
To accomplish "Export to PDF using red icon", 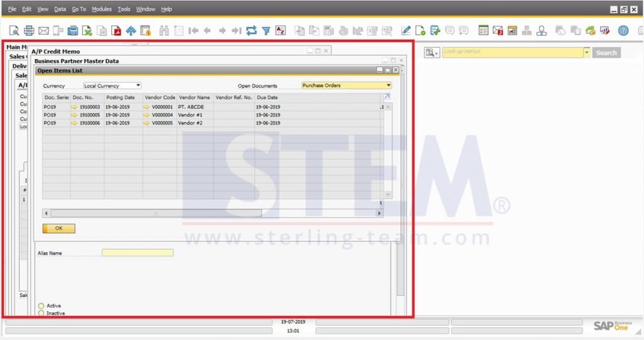I will (116, 30).
